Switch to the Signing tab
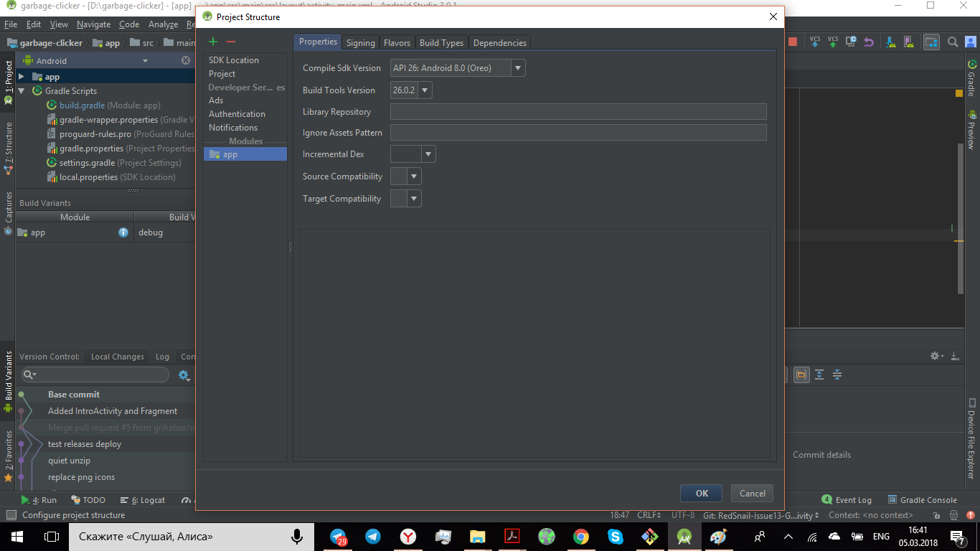The height and width of the screenshot is (551, 980). [x=360, y=43]
